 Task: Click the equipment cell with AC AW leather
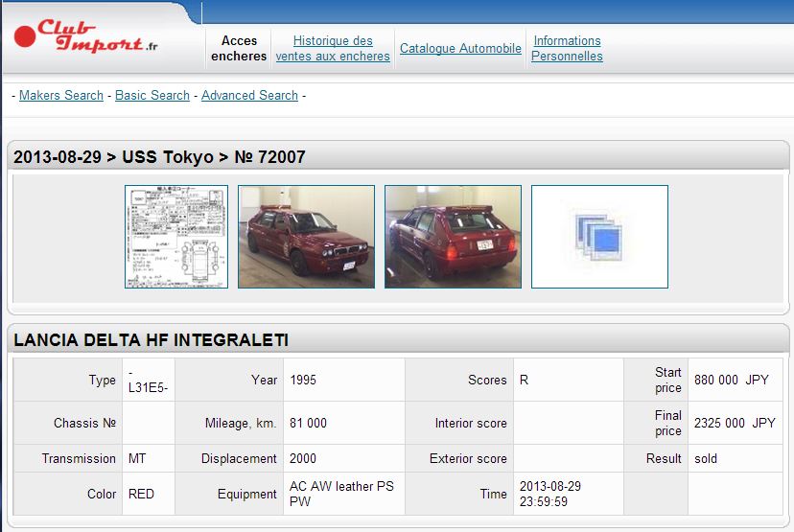341,494
